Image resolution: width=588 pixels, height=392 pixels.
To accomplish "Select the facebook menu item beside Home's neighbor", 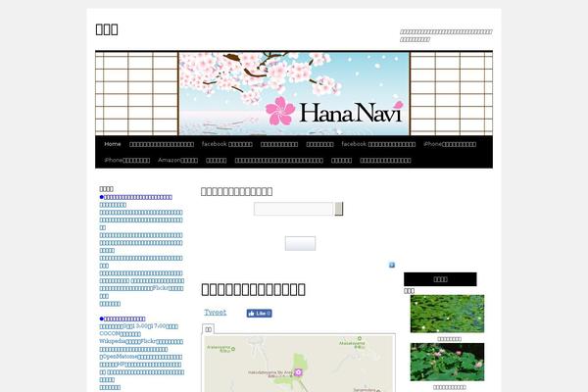I will 227,144.
